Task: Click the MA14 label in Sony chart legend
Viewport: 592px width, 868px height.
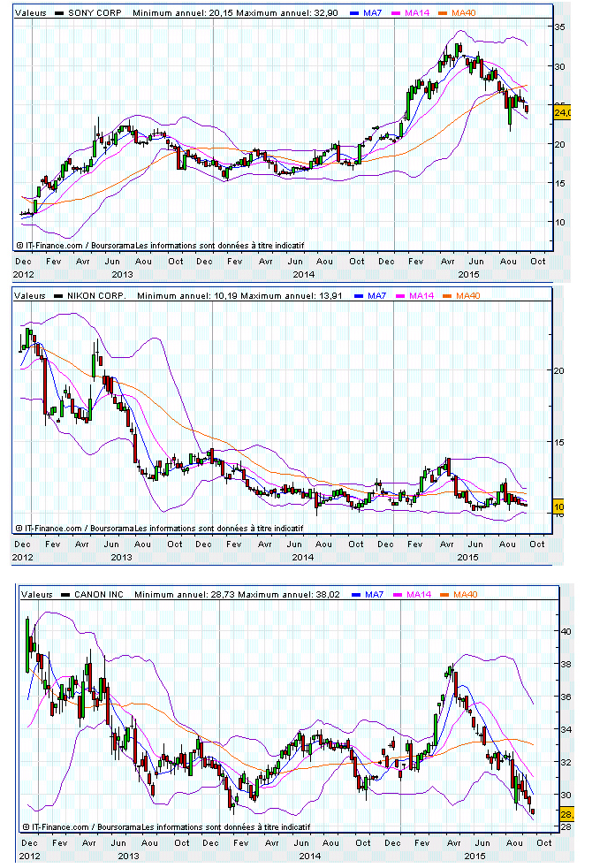Action: coord(417,12)
